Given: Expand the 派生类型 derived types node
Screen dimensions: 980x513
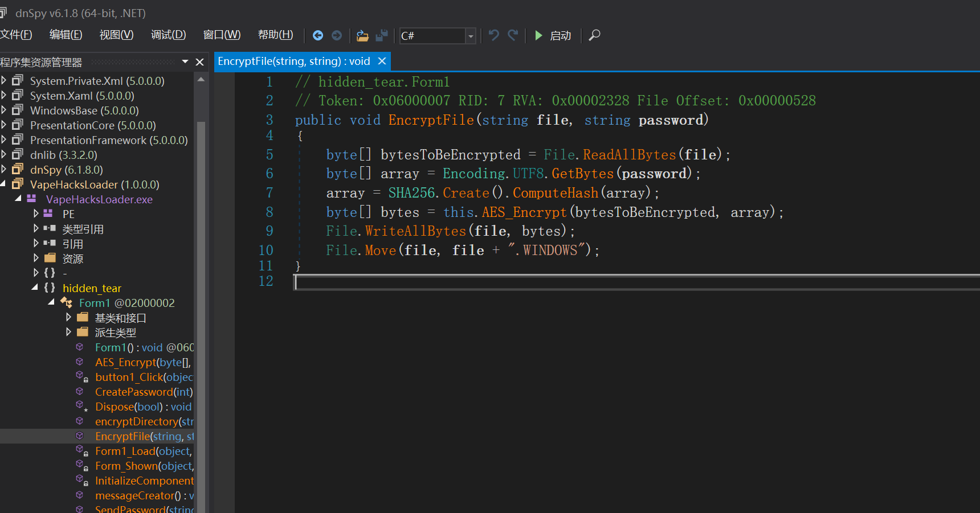Looking at the screenshot, I should (68, 332).
